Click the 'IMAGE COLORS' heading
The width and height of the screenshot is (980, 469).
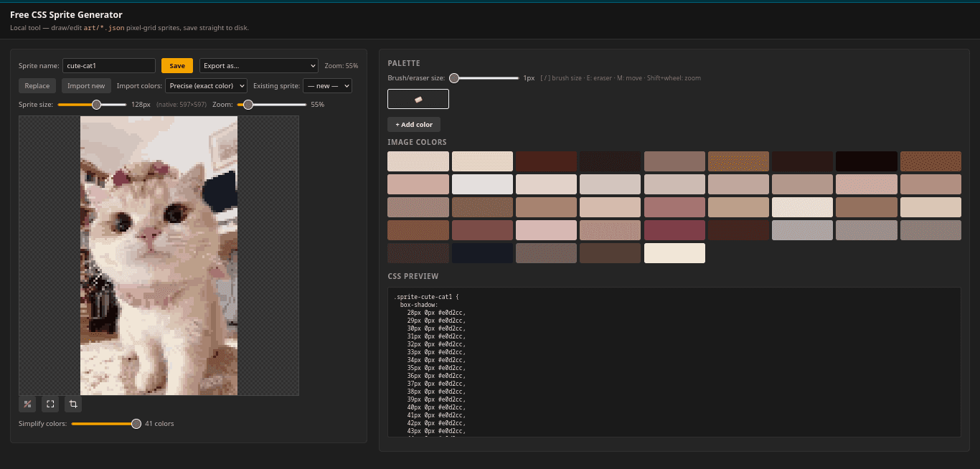point(417,143)
